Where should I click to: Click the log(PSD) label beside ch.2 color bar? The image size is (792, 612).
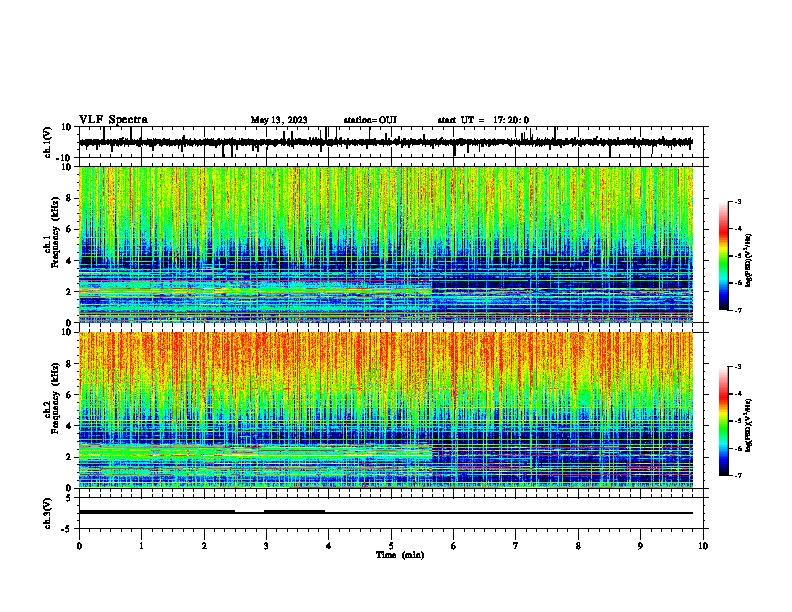749,425
